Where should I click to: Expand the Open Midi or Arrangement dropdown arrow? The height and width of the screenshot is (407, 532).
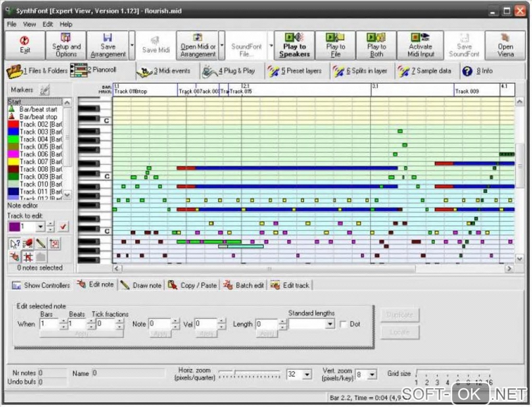(x=222, y=45)
